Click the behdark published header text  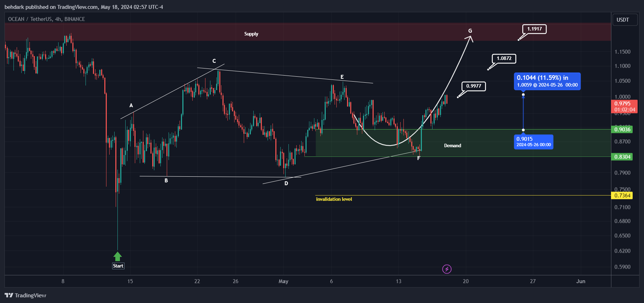(84, 7)
